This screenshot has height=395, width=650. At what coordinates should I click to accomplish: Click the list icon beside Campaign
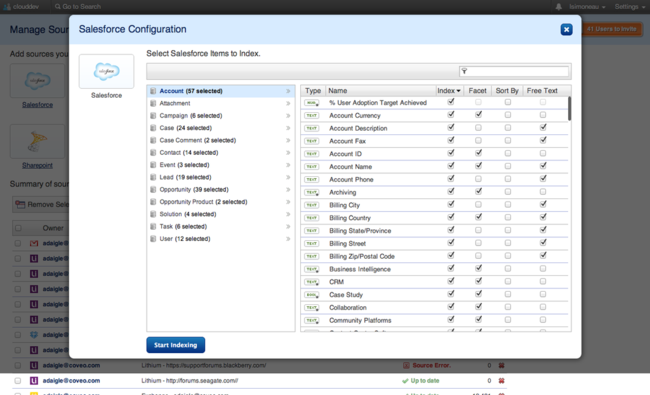click(x=153, y=116)
